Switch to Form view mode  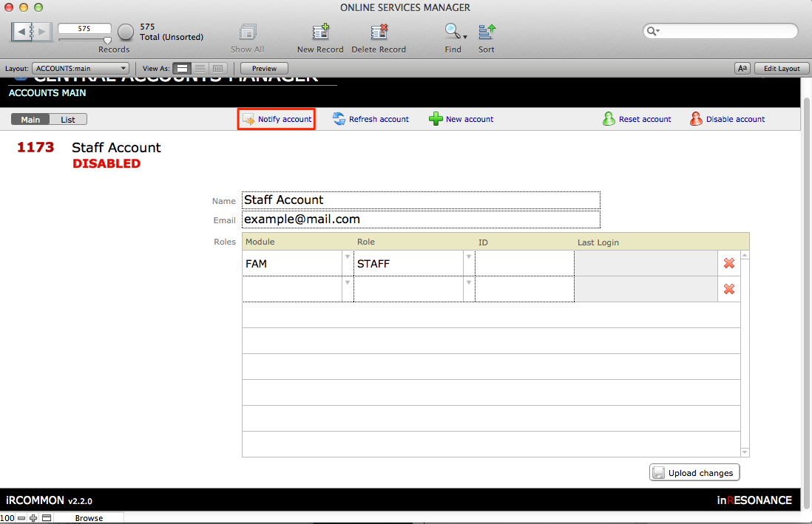182,69
